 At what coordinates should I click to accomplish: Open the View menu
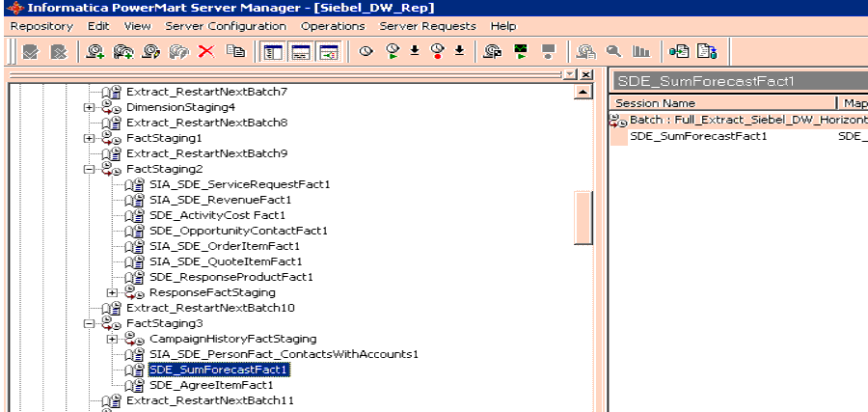click(137, 26)
